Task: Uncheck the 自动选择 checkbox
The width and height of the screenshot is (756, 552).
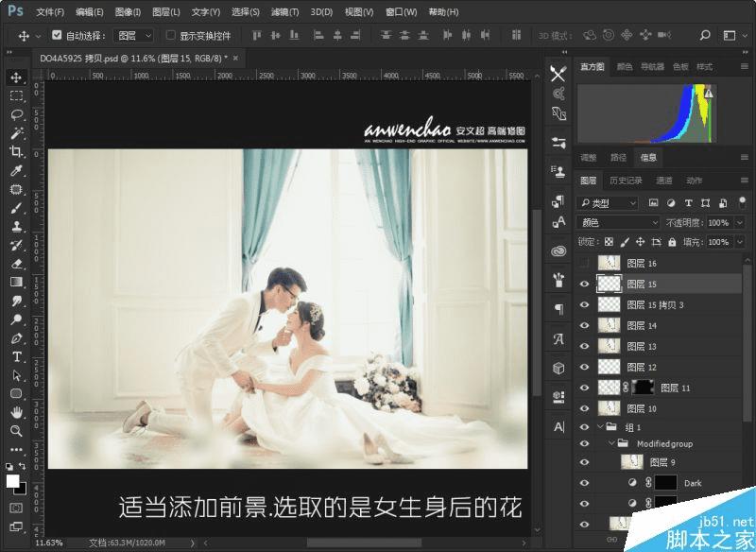Action: 57,35
